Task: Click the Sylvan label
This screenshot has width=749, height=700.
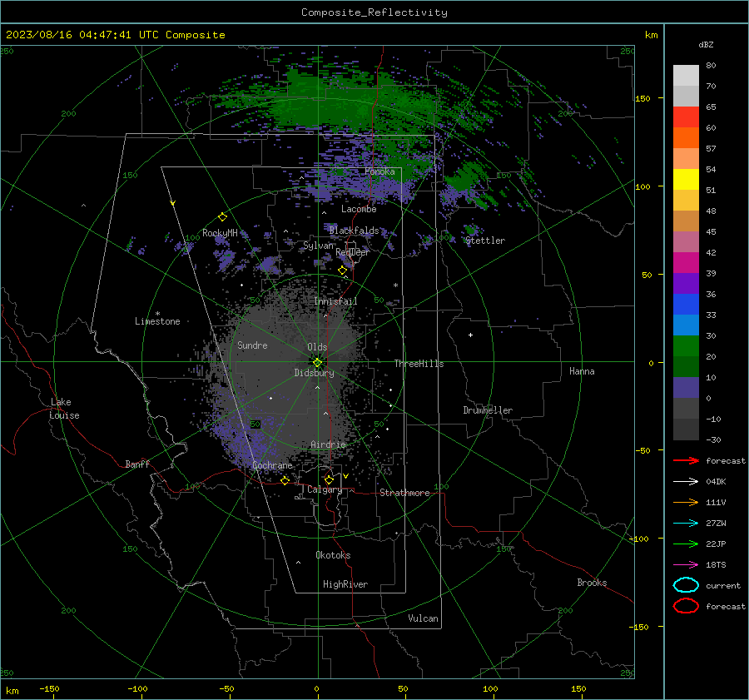Action: pos(318,246)
